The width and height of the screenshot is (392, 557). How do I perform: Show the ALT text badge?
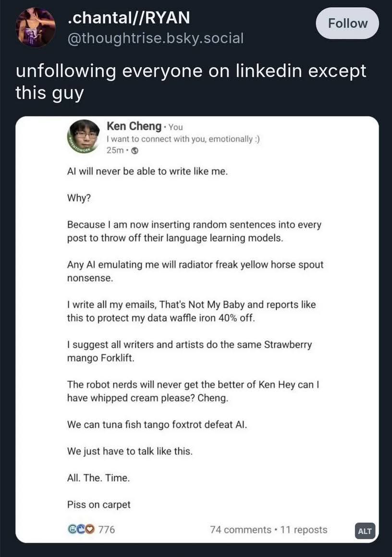365,531
